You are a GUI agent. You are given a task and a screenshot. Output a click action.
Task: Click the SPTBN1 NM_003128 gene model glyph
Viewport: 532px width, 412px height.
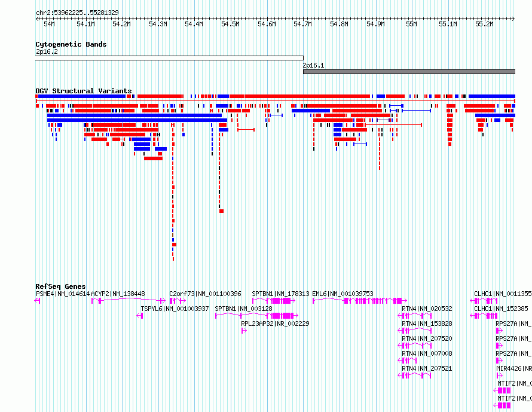(257, 316)
